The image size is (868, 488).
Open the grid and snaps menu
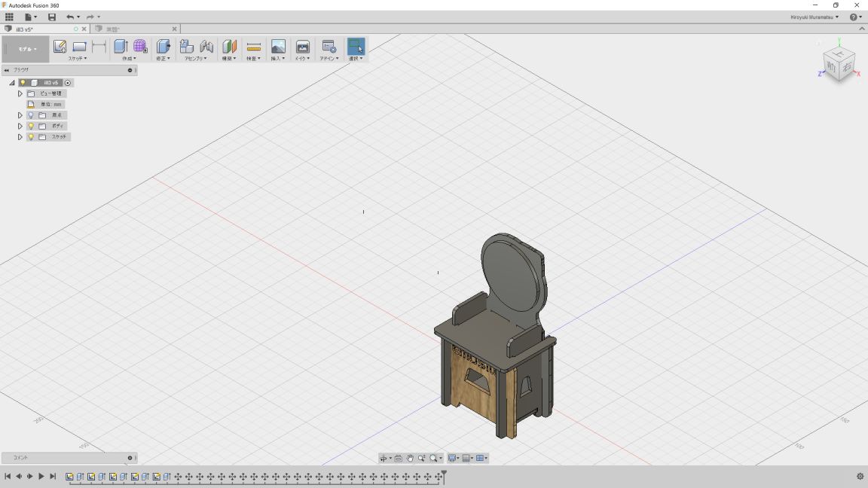point(468,458)
